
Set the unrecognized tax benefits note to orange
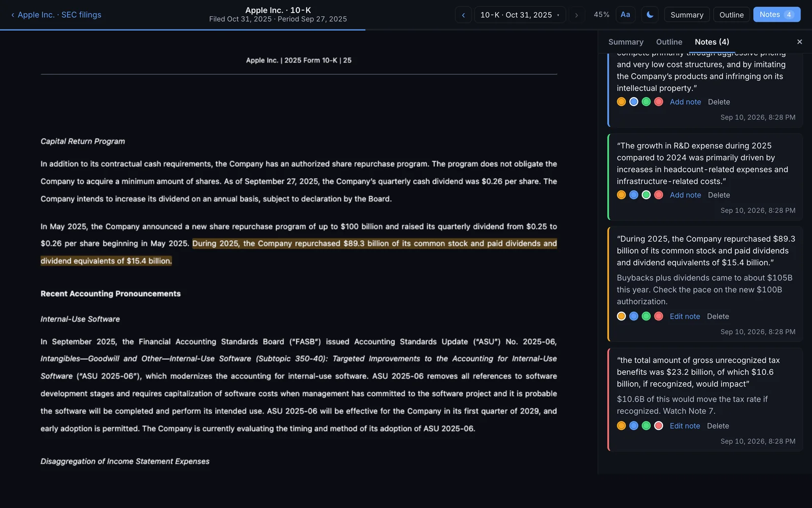click(621, 426)
